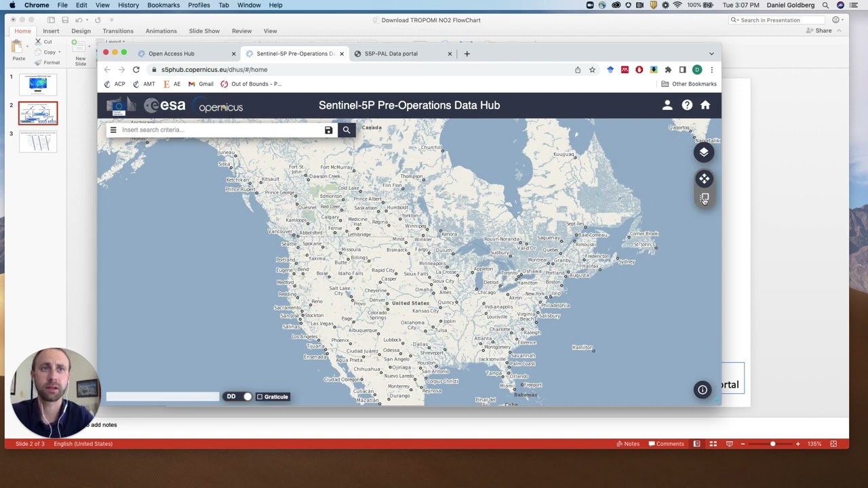Screen dimensions: 868x488
Task: Open Wi-Fi status menu
Action: [x=677, y=5]
